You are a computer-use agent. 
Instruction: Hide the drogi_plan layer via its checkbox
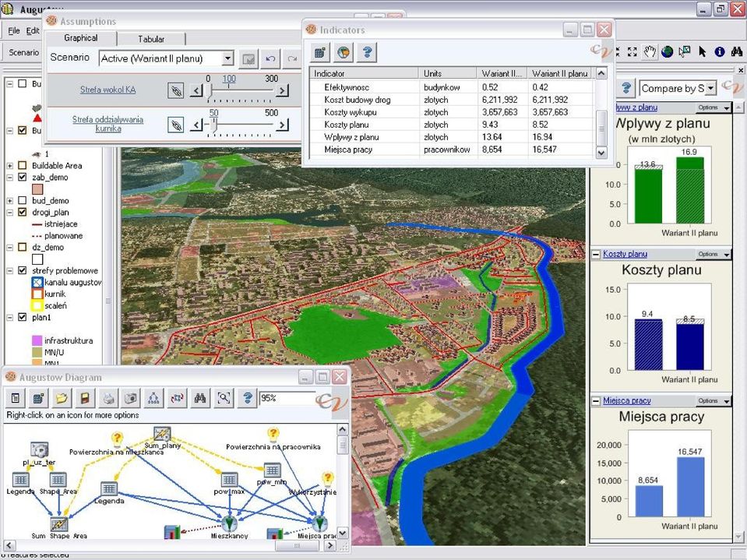click(x=23, y=213)
